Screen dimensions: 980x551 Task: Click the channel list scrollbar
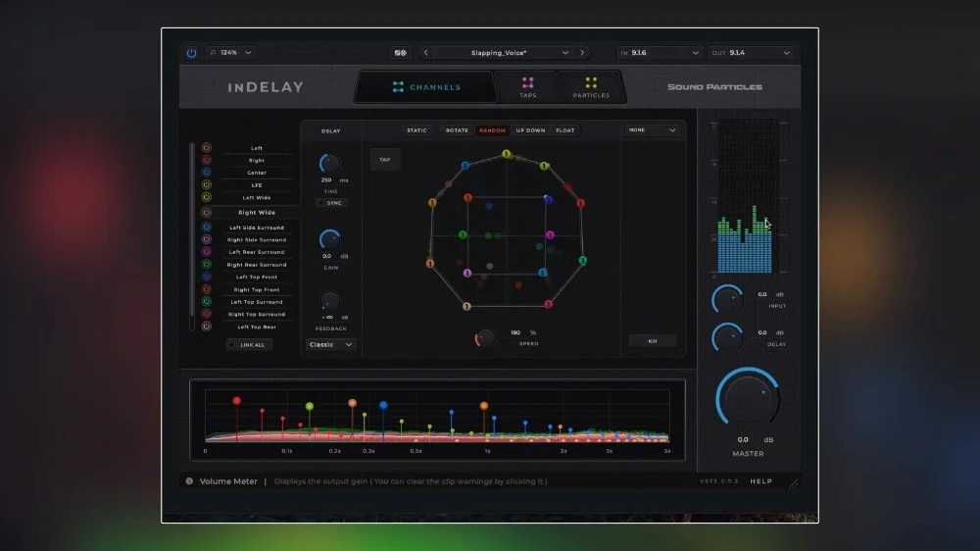pyautogui.click(x=192, y=236)
